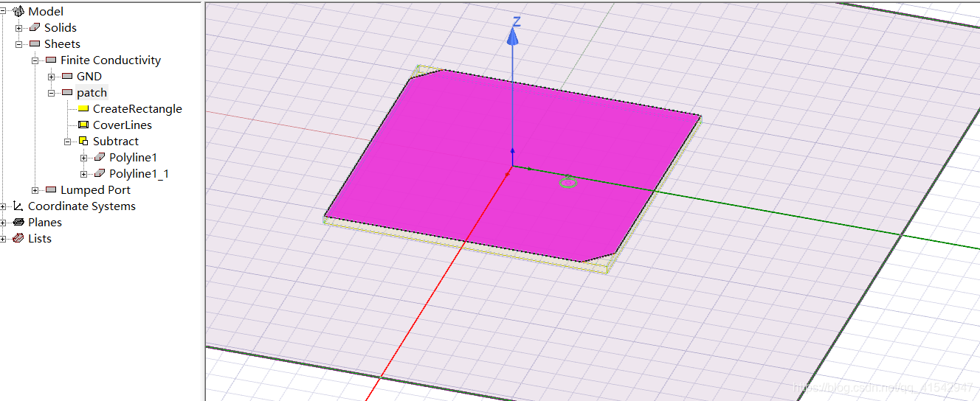
Task: Click the yellow CreateRectangle operation icon
Action: pos(83,108)
